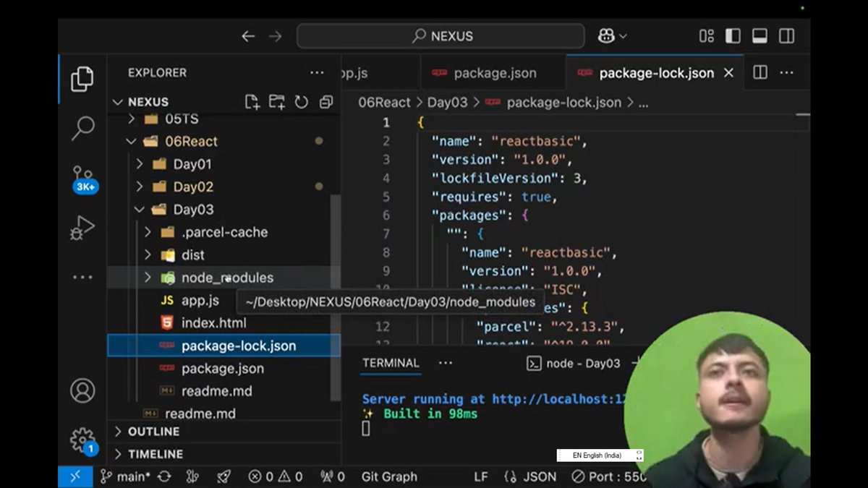Go forward with the right arrow
This screenshot has width=868, height=488.
[276, 36]
